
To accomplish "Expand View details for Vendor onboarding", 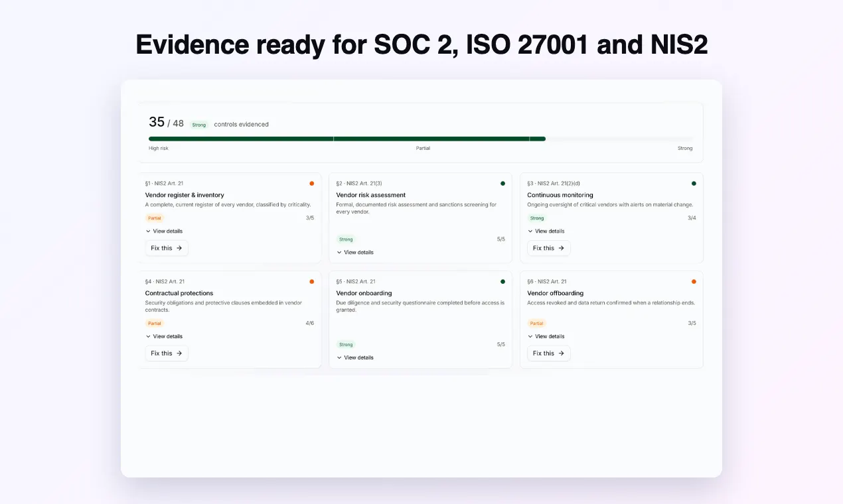I will pos(355,357).
